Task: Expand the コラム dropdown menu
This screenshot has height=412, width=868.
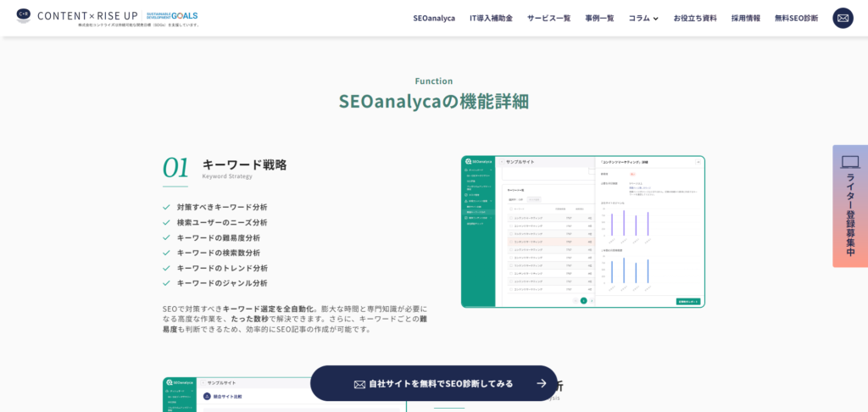Action: [643, 19]
